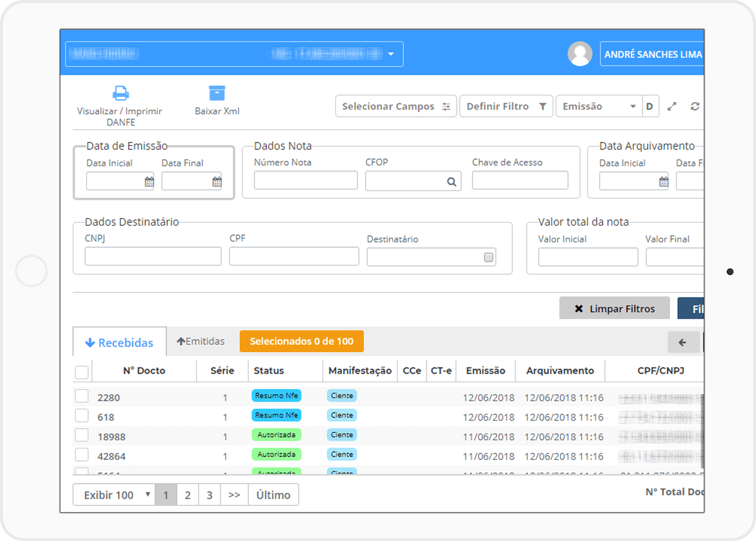Click the Limpar Filtros button
The height and width of the screenshot is (541, 756).
614,308
